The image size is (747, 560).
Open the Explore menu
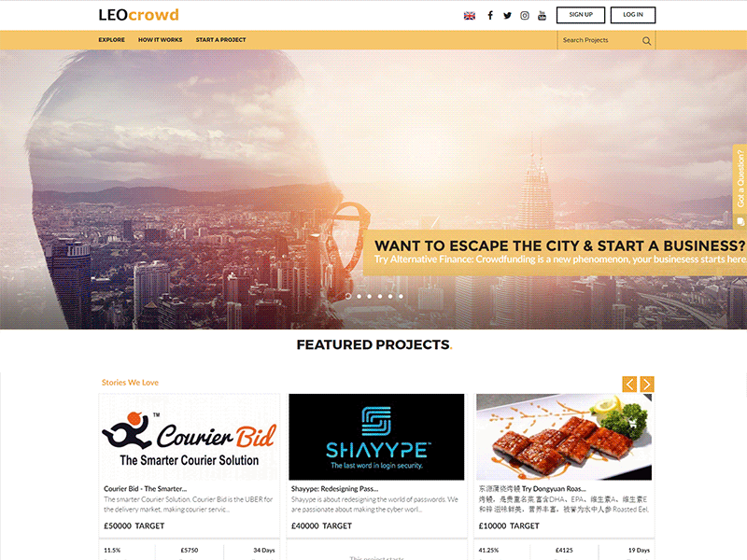[111, 40]
